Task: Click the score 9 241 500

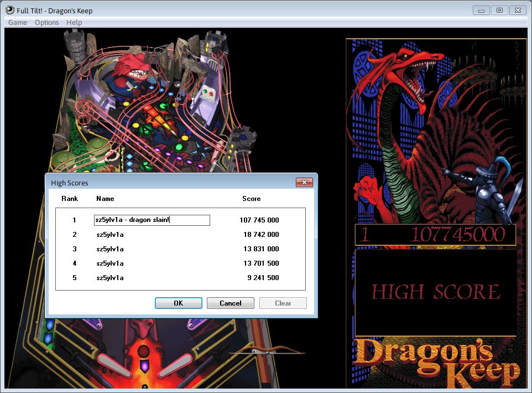Action: 263,278
